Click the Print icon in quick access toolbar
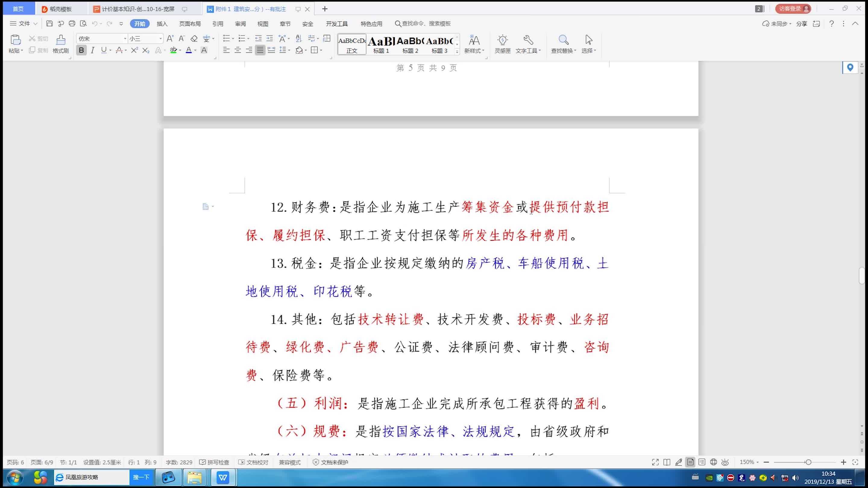 coord(72,23)
